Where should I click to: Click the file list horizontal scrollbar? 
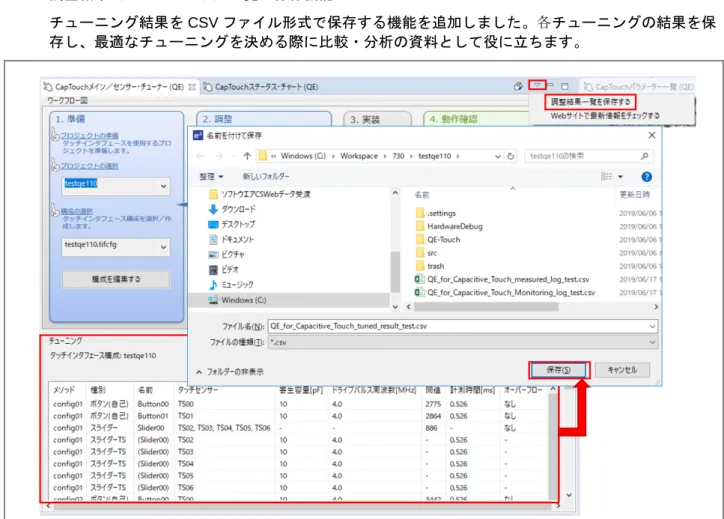[486, 307]
